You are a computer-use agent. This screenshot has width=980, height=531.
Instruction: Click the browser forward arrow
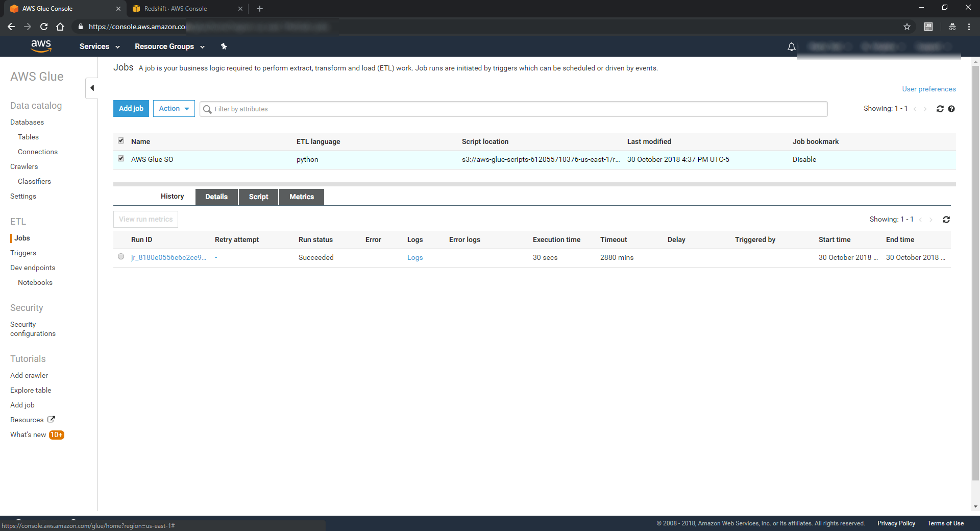[28, 27]
